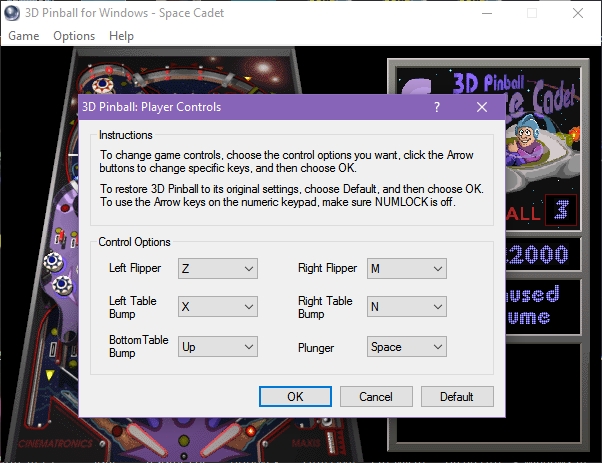Open the Left Table Bump key dropdown

tap(218, 306)
